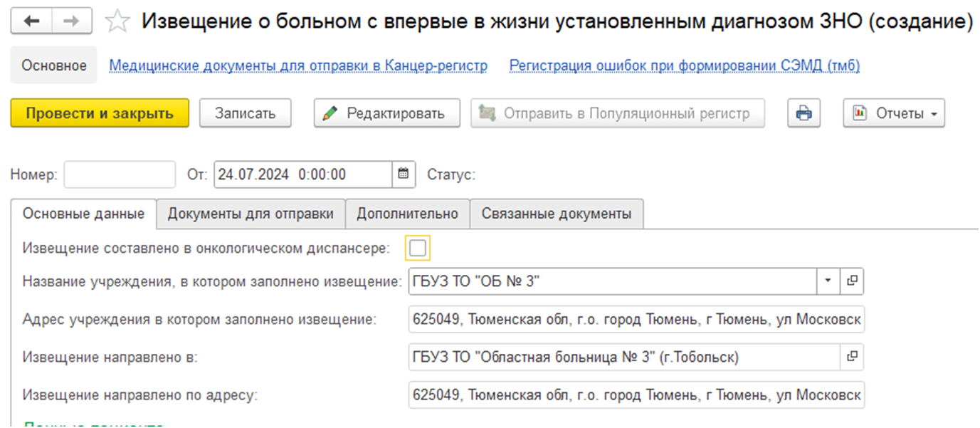Open the Дополнительно tab
980x428 pixels.
click(x=407, y=214)
